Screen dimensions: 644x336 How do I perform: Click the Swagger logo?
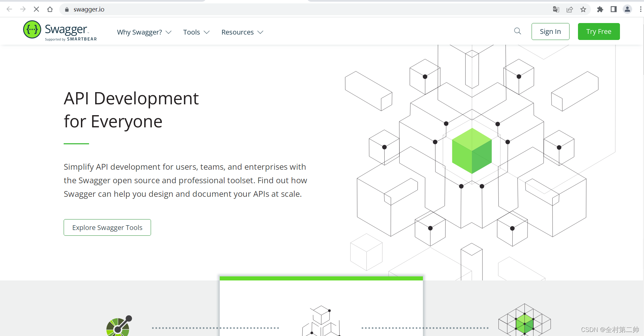coord(60,30)
